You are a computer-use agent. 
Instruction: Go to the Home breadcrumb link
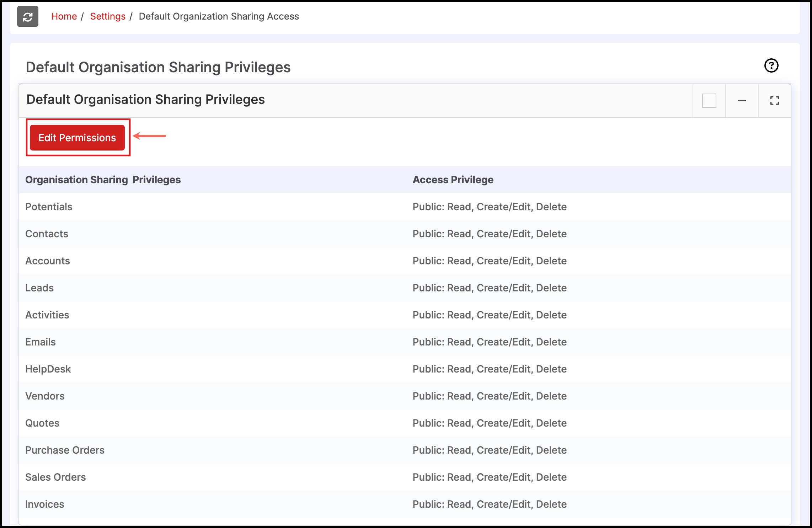click(x=64, y=16)
